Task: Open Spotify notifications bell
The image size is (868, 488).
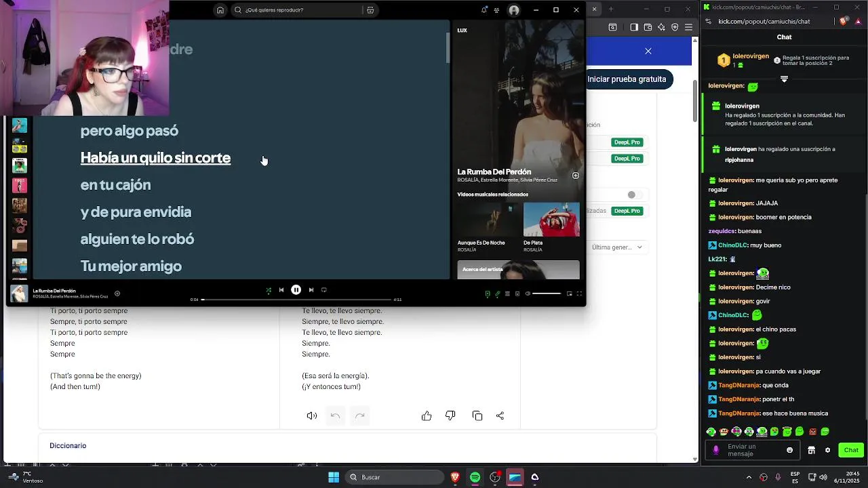Action: (x=484, y=10)
